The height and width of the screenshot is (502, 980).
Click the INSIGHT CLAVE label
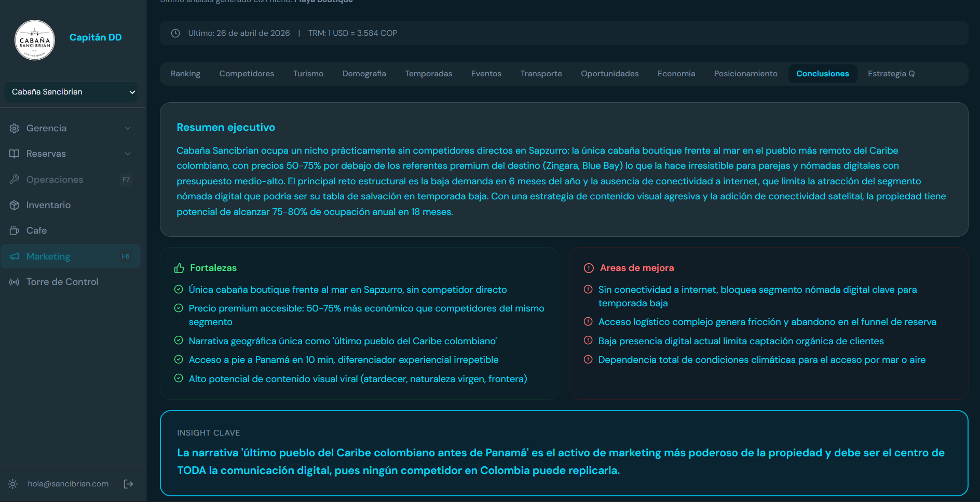[209, 433]
